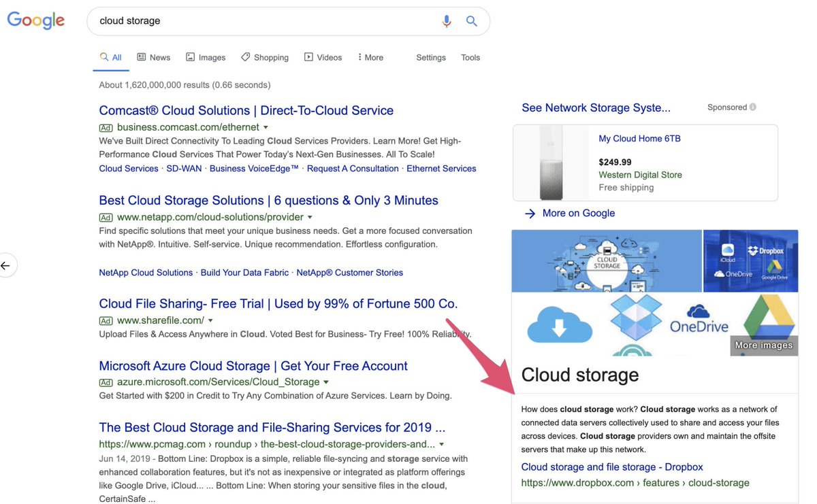Screen dimensions: 817x504
Task: Click Business VoiceEdge sitelink
Action: 255,169
